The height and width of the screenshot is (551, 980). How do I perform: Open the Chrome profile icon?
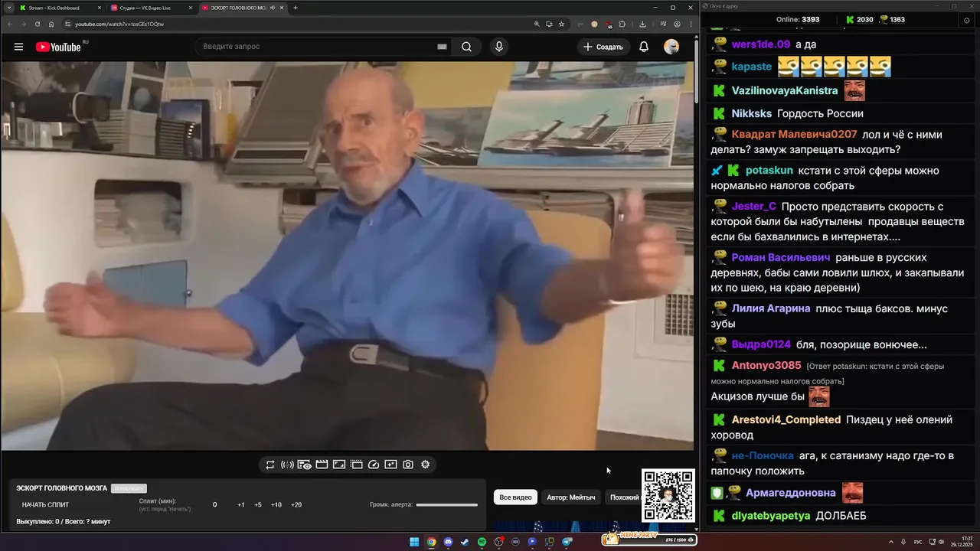coord(677,24)
